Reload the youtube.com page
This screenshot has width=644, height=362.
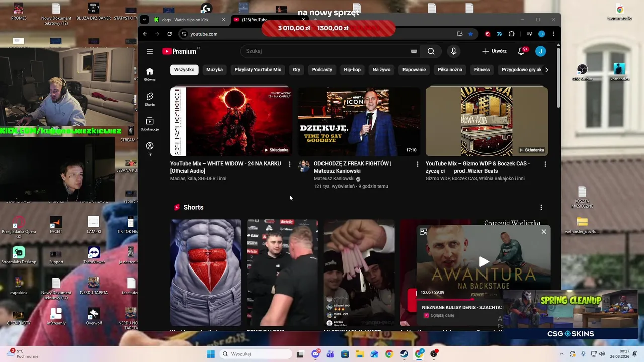(x=170, y=34)
